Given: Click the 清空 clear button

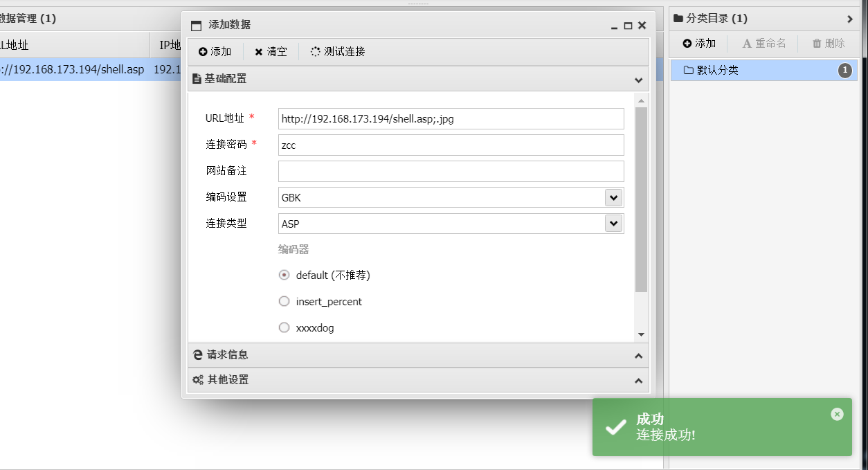Looking at the screenshot, I should click(x=271, y=51).
